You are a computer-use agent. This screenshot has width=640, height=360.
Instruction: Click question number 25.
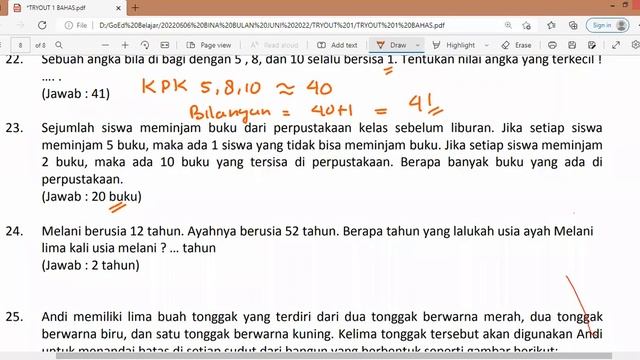tap(14, 317)
